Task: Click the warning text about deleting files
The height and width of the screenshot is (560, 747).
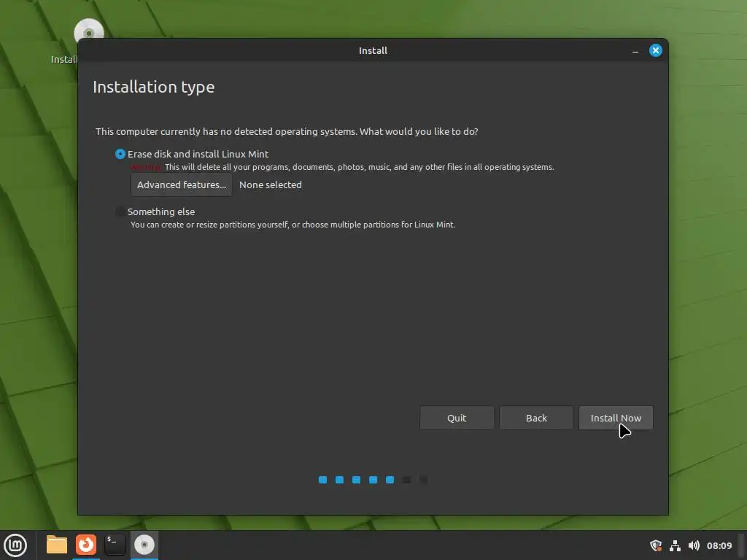Action: click(342, 167)
